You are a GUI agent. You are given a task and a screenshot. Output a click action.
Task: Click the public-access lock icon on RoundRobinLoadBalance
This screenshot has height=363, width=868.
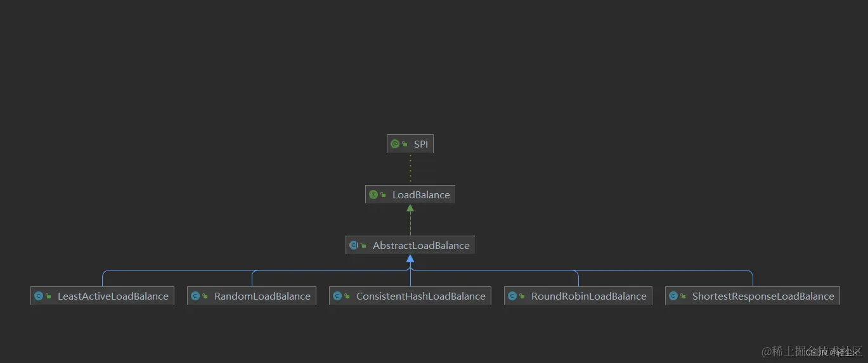click(522, 296)
